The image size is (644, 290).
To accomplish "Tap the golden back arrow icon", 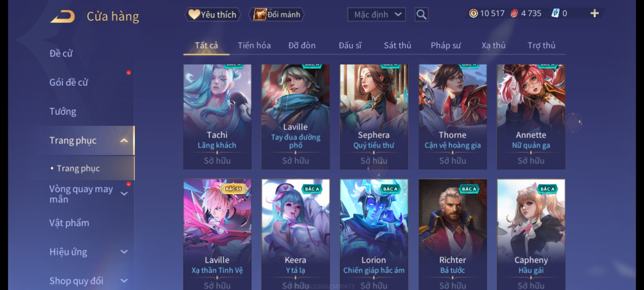I will [63, 17].
